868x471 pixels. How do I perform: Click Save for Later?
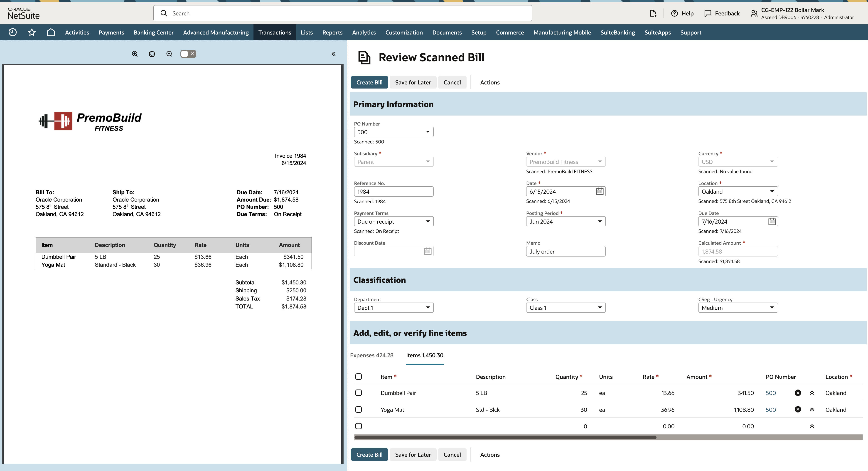tap(413, 82)
